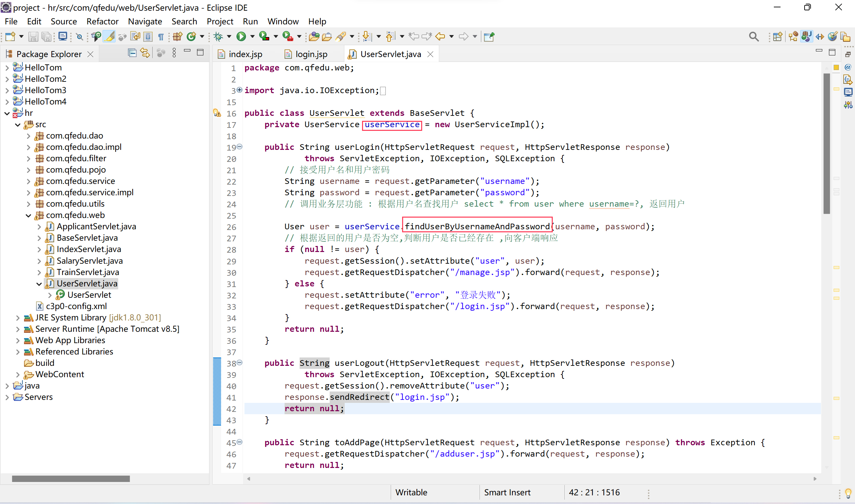Click the Open Type toolbar icon
The image size is (855, 504).
314,36
